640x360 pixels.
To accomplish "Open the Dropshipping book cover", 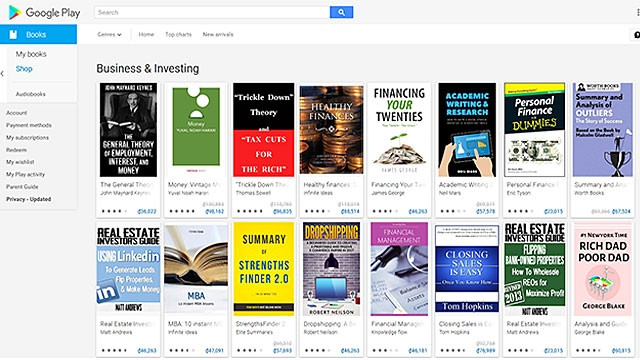I will pos(331,269).
